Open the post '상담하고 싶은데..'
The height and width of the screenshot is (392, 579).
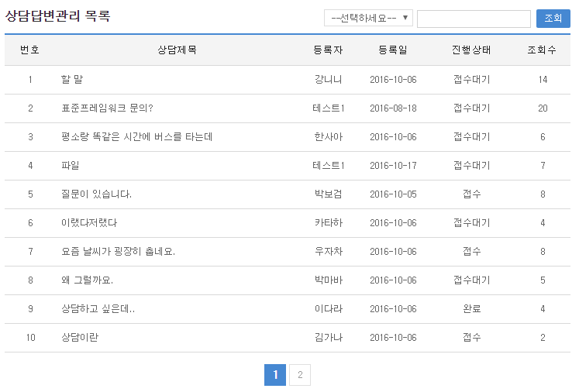click(x=98, y=309)
